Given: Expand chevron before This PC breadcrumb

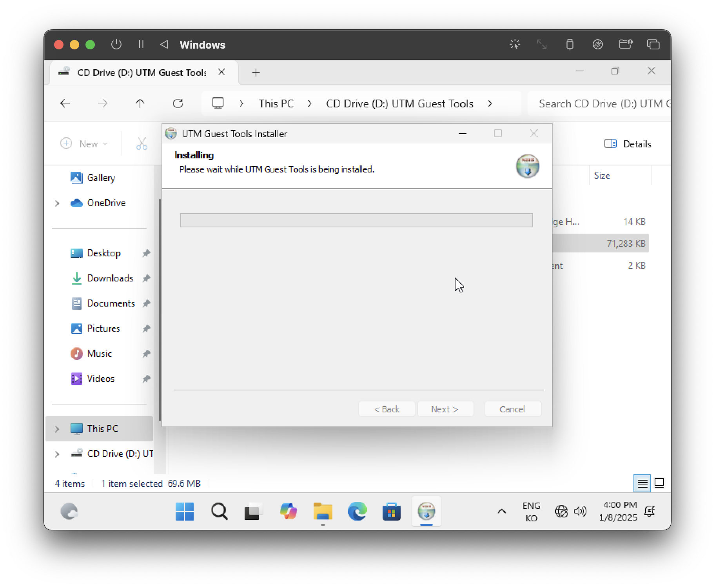Looking at the screenshot, I should coord(241,103).
